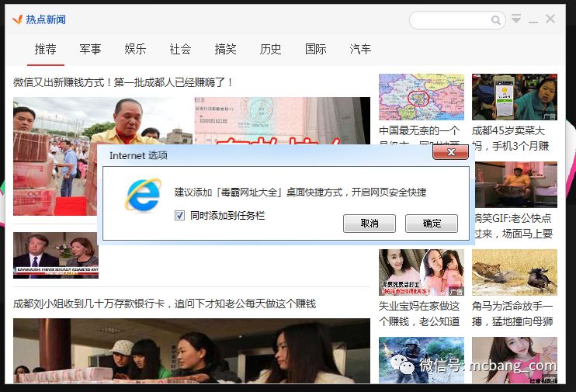Click the 热点新闻 logo icon

(17, 19)
